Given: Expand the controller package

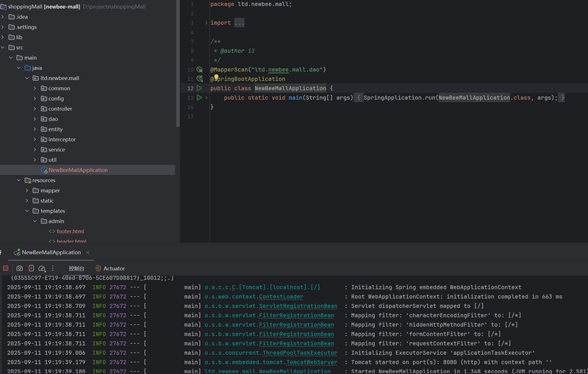Looking at the screenshot, I should (x=35, y=109).
